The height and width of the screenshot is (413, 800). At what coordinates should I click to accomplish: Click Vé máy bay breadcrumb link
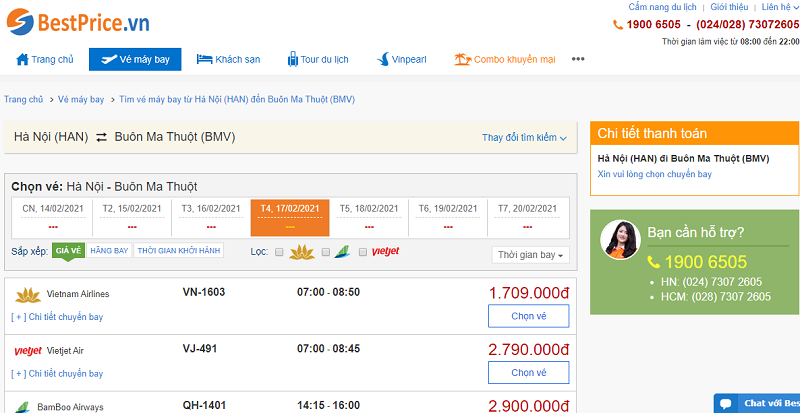(81, 100)
